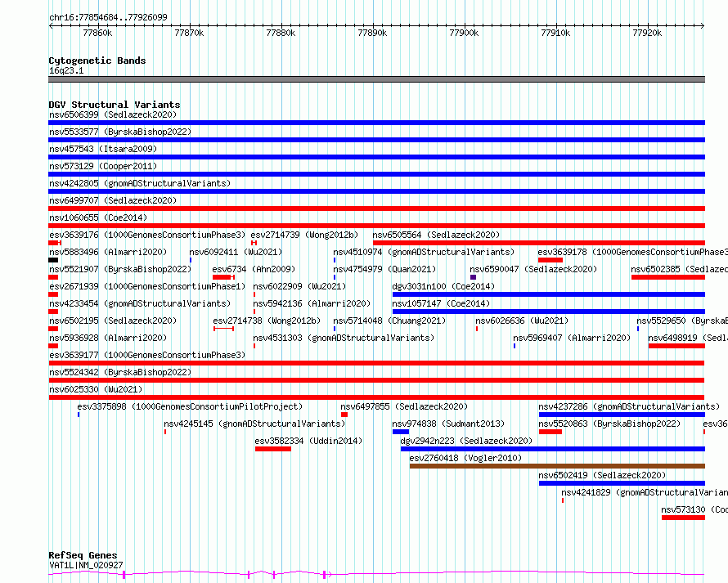Image resolution: width=728 pixels, height=583 pixels.
Task: Open nsv573129 (Cooper2011) variant label
Action: (x=103, y=166)
